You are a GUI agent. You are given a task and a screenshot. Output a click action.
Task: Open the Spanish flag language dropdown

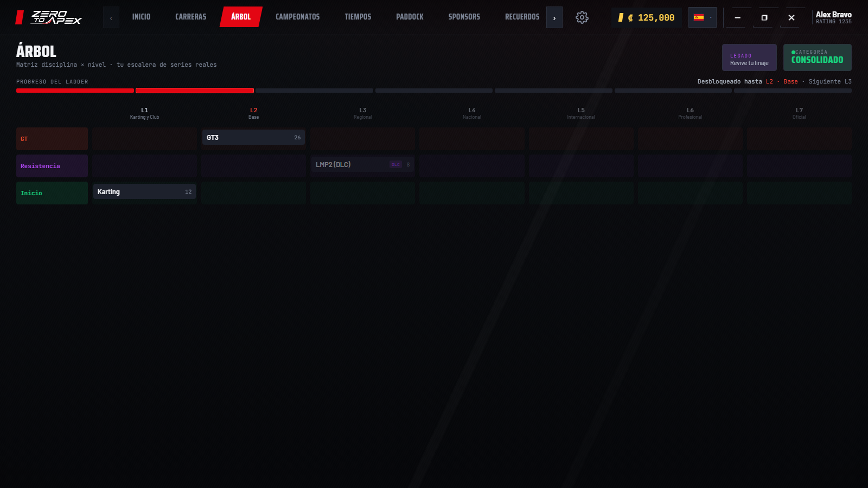click(x=702, y=17)
